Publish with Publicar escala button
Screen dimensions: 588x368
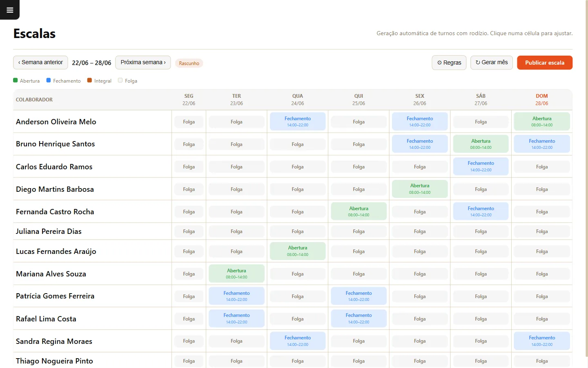(545, 63)
